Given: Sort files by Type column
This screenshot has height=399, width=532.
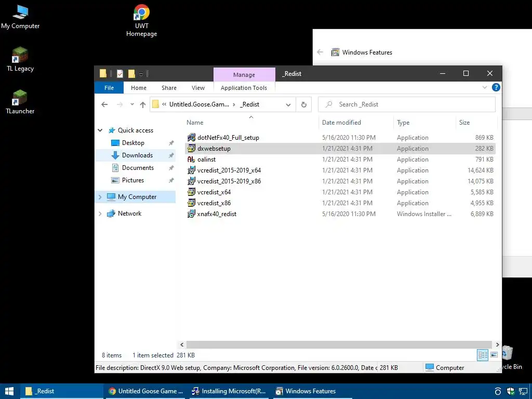Looking at the screenshot, I should tap(424, 123).
